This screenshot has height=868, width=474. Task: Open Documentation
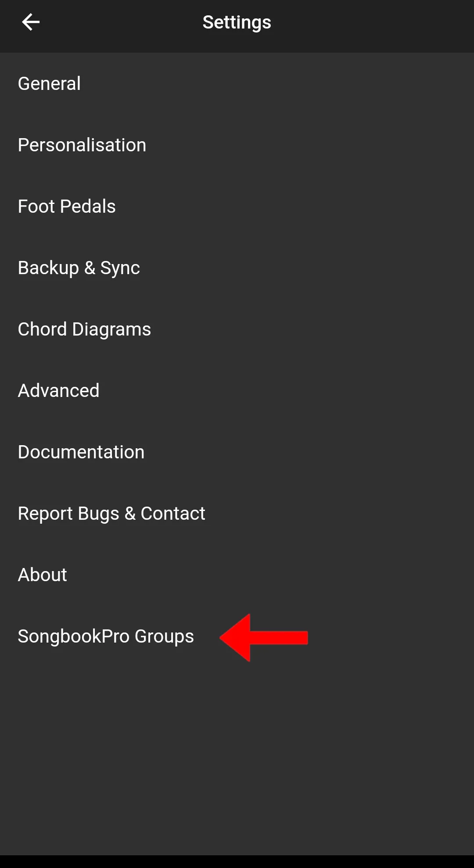point(81,452)
